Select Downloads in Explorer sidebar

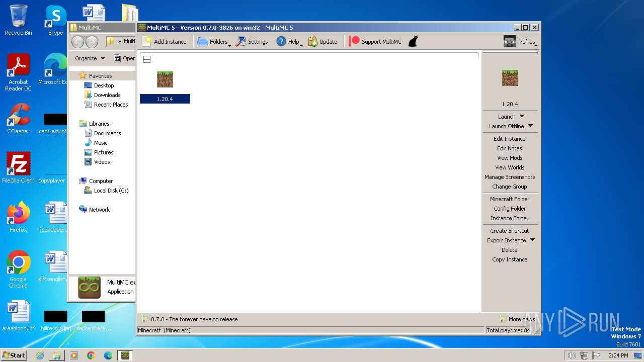tap(107, 95)
